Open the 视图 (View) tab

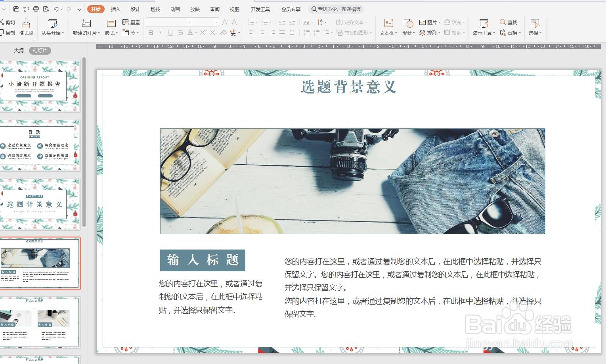[x=235, y=9]
